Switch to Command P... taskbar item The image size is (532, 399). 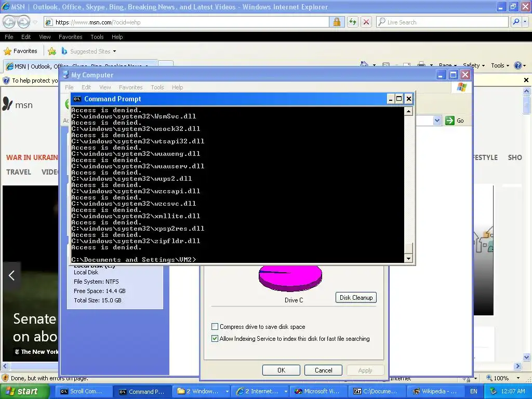tap(142, 392)
